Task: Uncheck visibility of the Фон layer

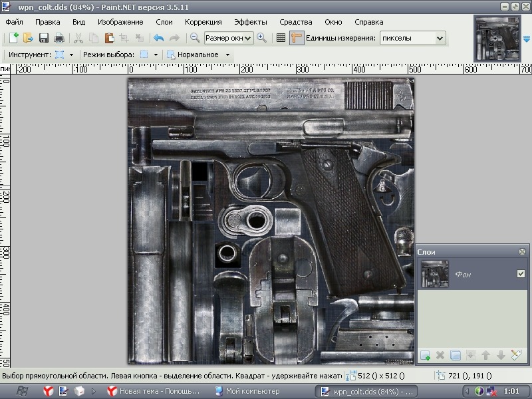Action: click(x=521, y=274)
